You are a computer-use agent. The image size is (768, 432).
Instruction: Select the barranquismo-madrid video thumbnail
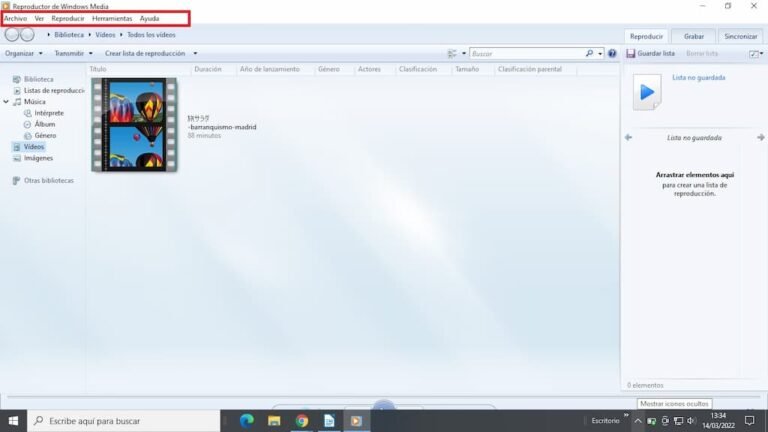coord(133,125)
